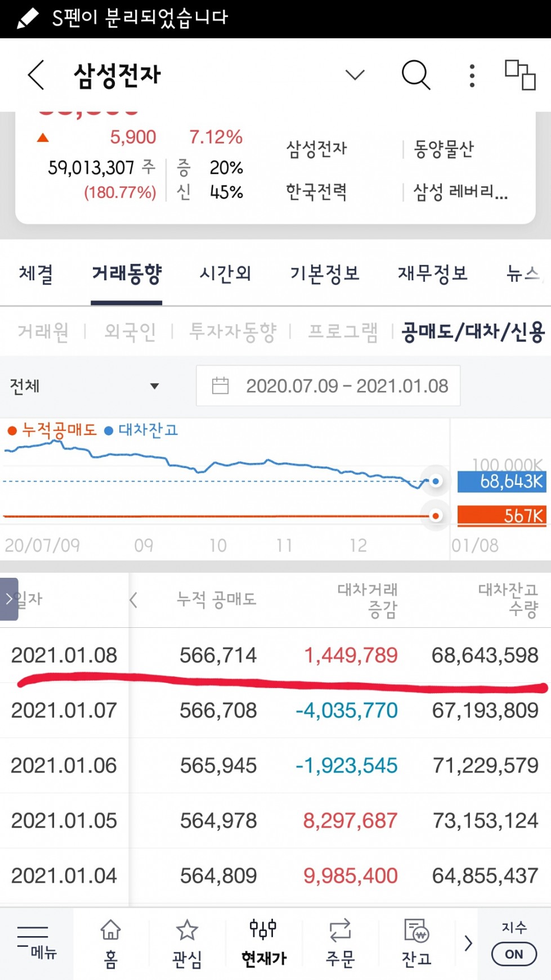Open the 메뉴 hamburger menu
Viewport: 551px width, 980px height.
[x=36, y=943]
